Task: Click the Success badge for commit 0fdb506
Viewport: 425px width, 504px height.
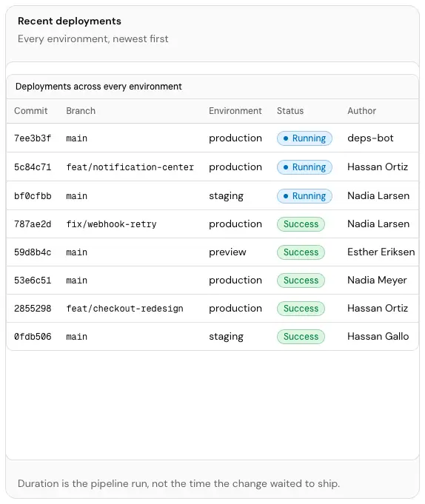Action: coord(301,337)
